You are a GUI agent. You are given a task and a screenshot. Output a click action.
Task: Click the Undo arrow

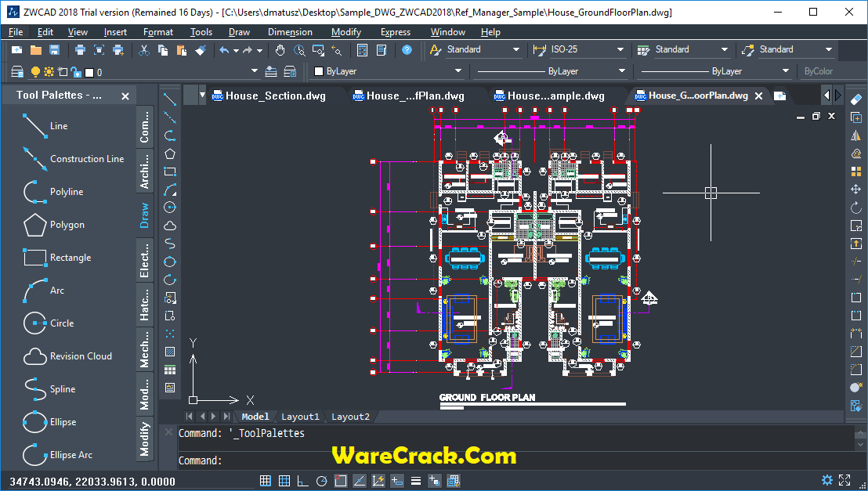point(224,50)
